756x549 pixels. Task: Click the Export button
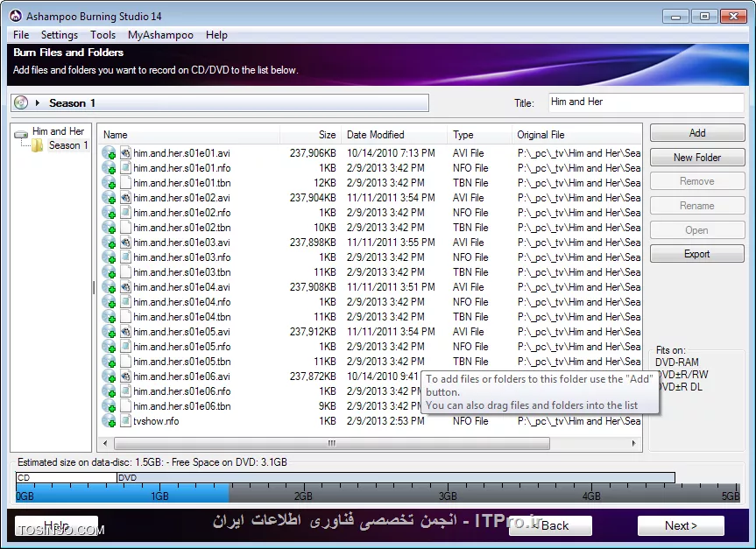tap(697, 254)
